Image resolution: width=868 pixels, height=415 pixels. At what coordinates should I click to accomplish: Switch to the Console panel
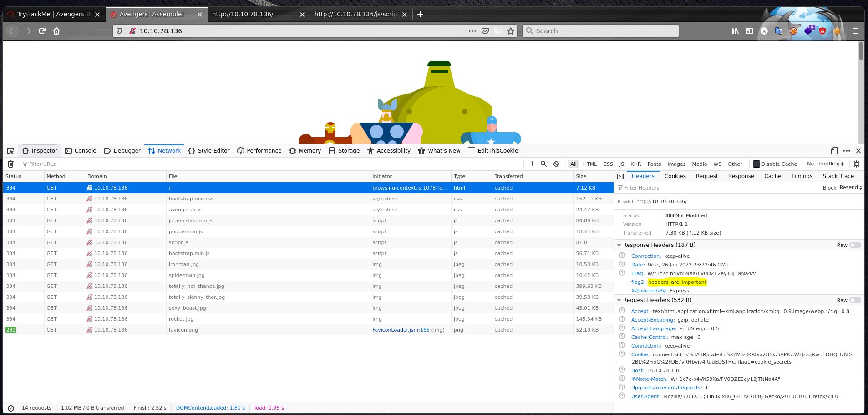point(81,151)
